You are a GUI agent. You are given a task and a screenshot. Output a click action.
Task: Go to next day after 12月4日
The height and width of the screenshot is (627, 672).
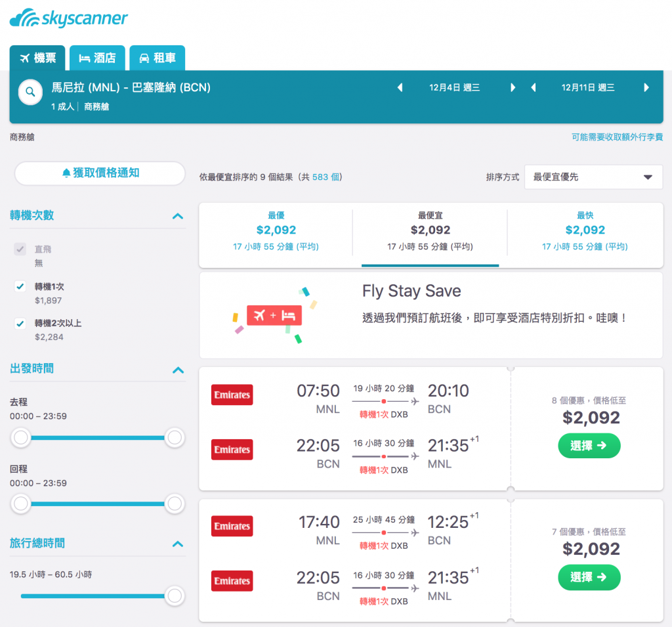pos(513,87)
